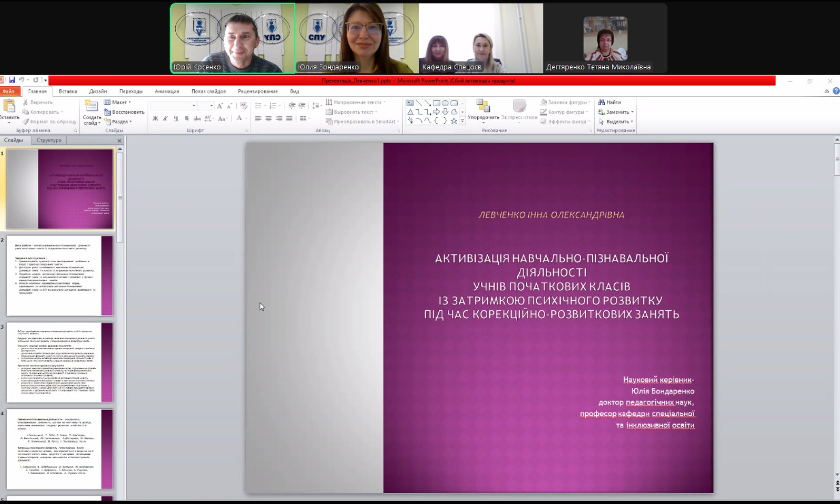Viewport: 840px width, 504px height.
Task: Click the Упорядочить arrange icon
Action: point(483,106)
